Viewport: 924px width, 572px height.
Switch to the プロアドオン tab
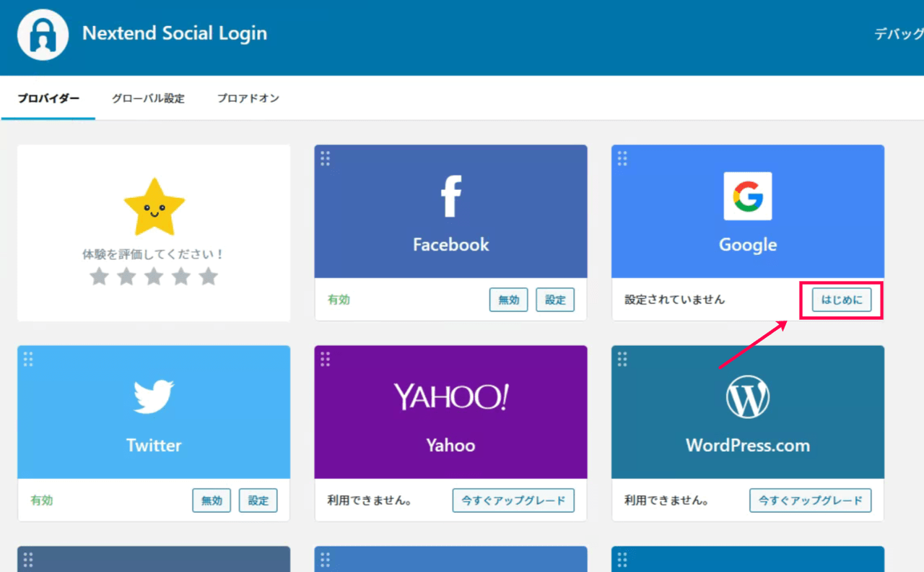tap(248, 98)
